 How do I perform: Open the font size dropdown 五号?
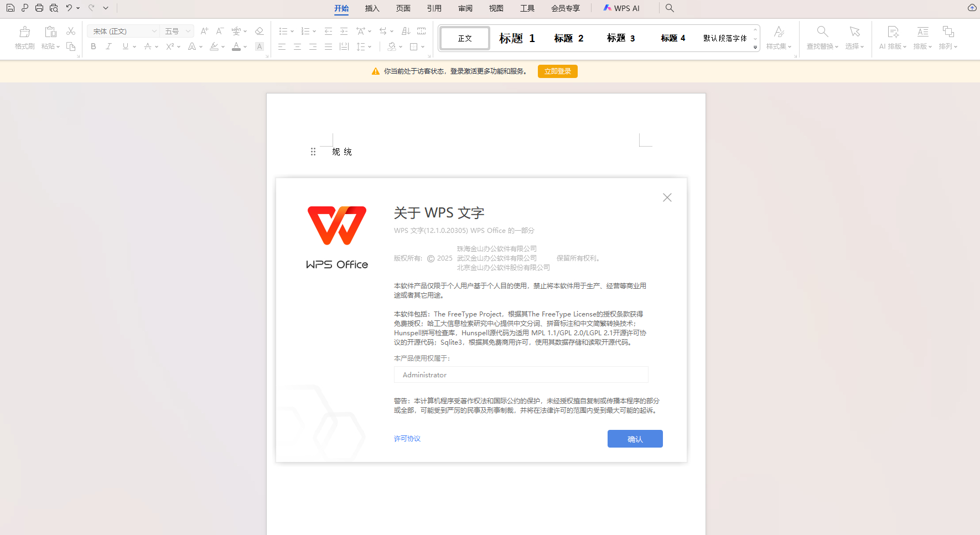click(177, 31)
